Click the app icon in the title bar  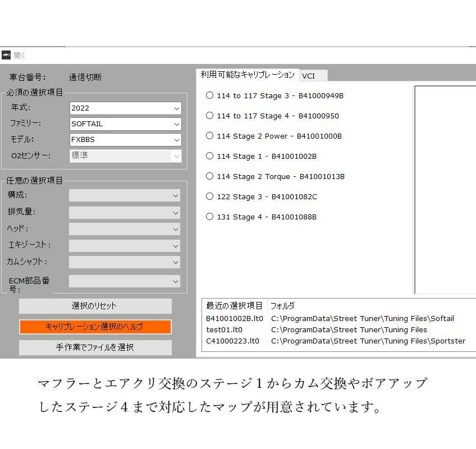coord(6,55)
